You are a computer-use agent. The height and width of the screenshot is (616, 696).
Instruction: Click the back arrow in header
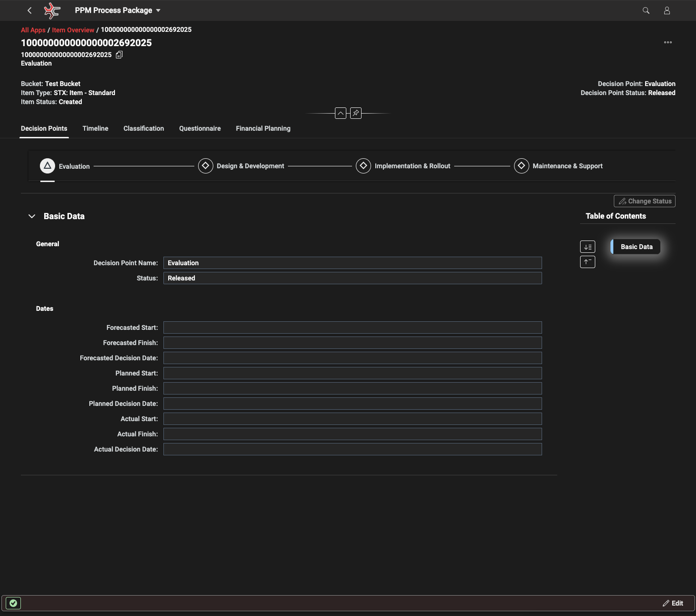(x=29, y=10)
